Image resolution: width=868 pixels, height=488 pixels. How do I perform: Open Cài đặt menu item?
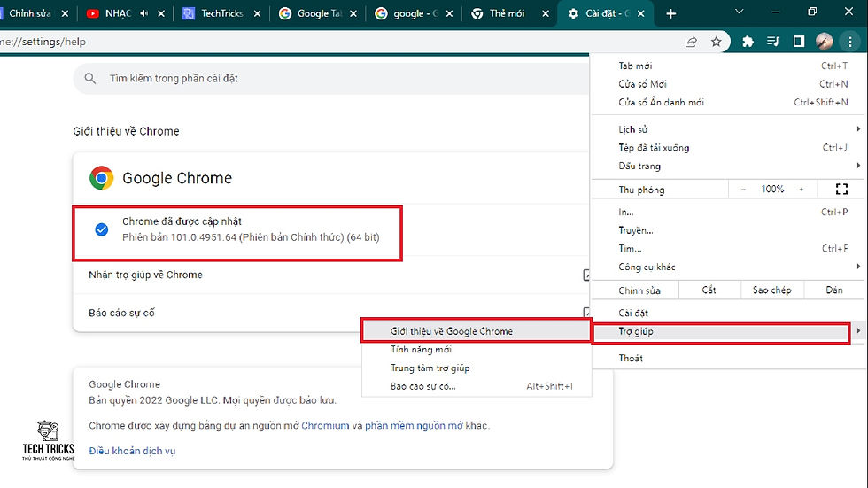click(728, 314)
